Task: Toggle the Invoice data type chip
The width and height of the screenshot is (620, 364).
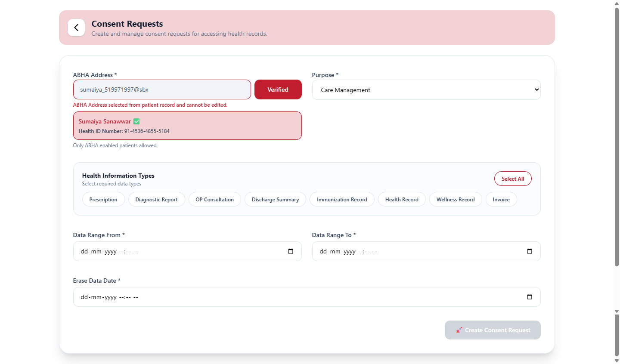Action: tap(501, 200)
